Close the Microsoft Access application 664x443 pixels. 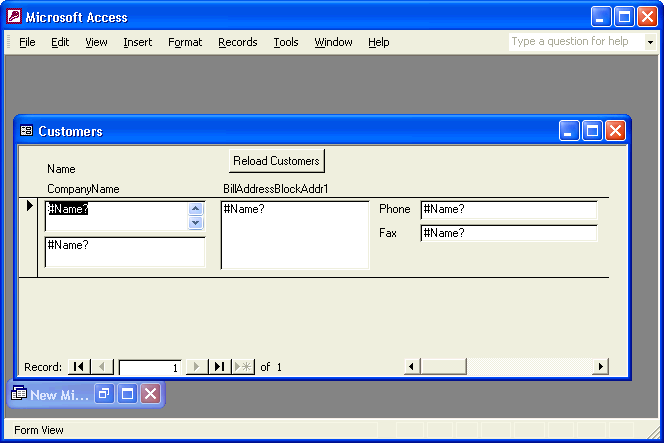647,17
